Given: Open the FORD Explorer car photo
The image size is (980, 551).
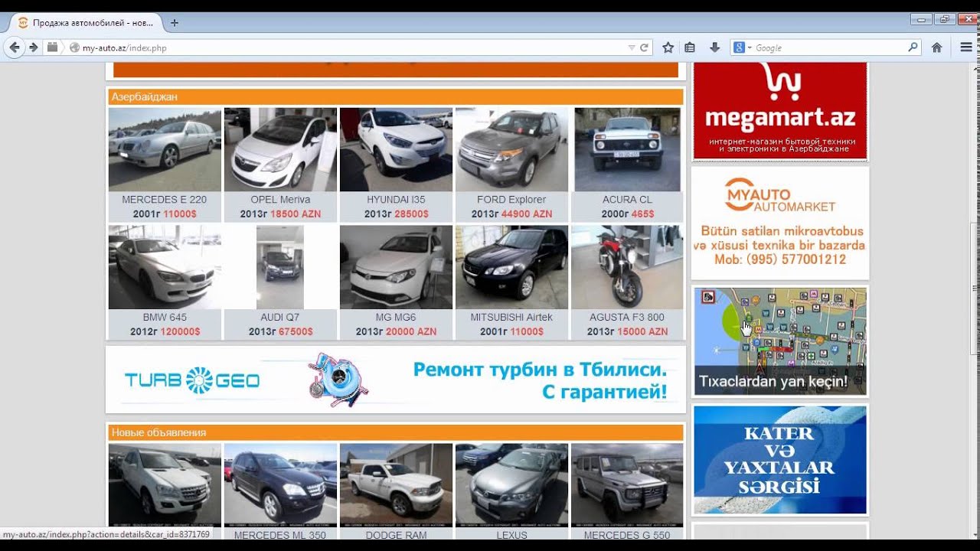Looking at the screenshot, I should point(511,149).
